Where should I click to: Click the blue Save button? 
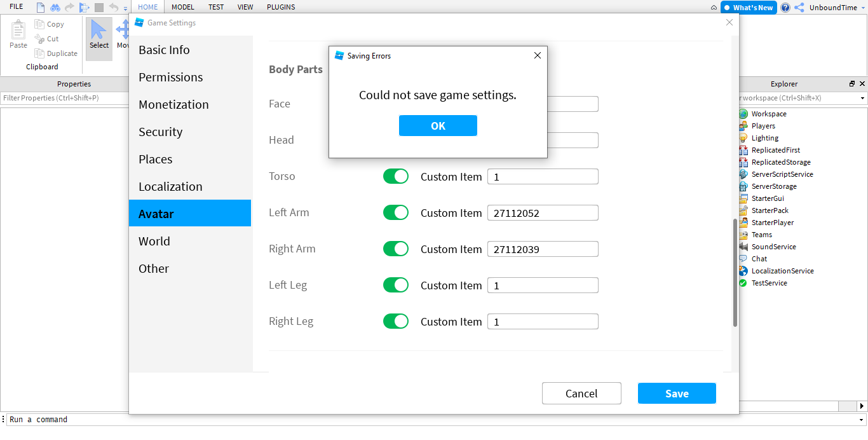pyautogui.click(x=677, y=394)
